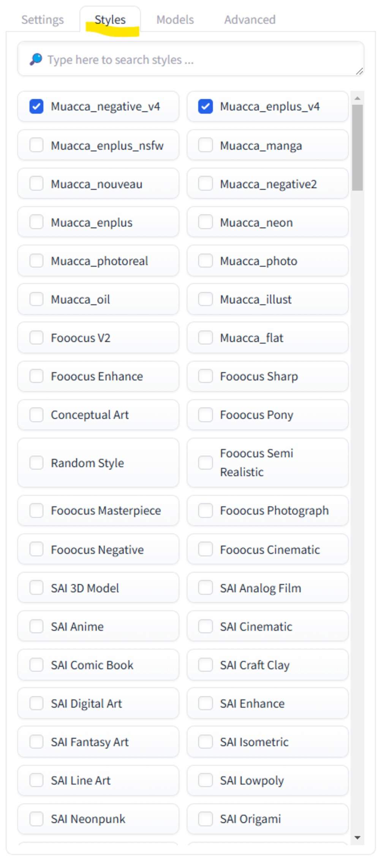The width and height of the screenshot is (389, 868).
Task: Select the Styles tab
Action: 110,20
